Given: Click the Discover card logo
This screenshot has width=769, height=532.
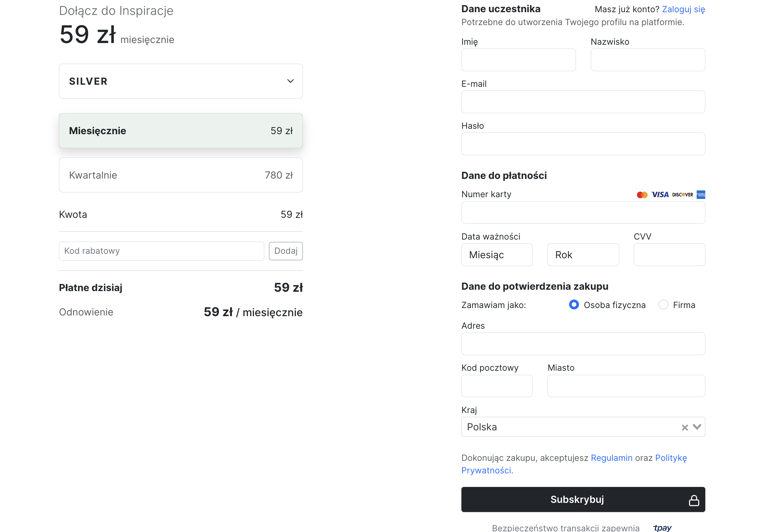Looking at the screenshot, I should pyautogui.click(x=683, y=195).
